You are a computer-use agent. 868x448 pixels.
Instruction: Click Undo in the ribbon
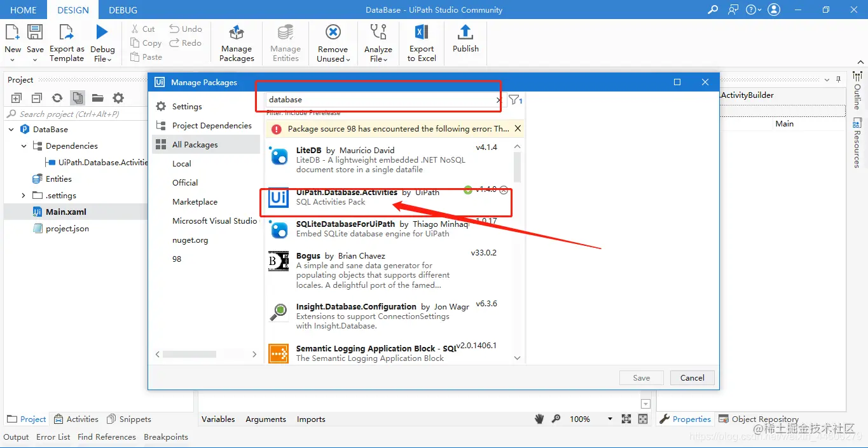[186, 29]
